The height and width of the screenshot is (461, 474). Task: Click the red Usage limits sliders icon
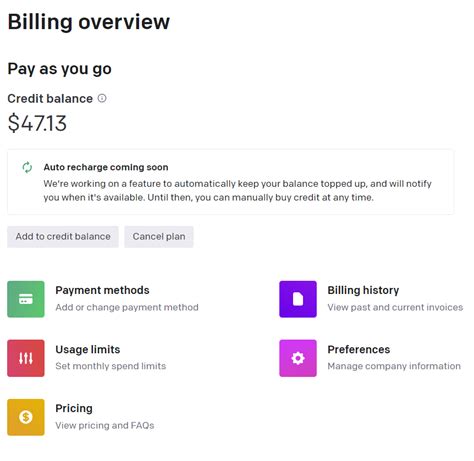(x=26, y=358)
